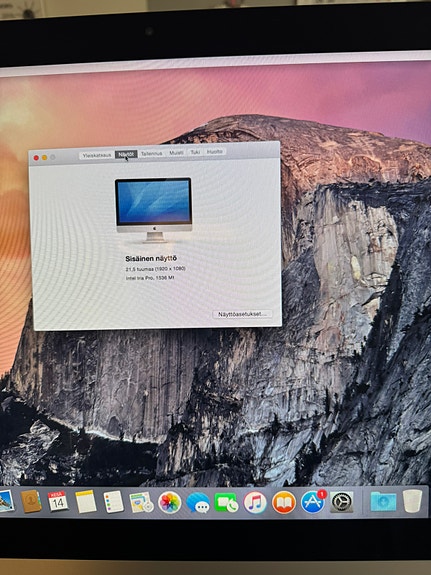Open the App Store icon with the update badge
431x575 pixels.
313,502
